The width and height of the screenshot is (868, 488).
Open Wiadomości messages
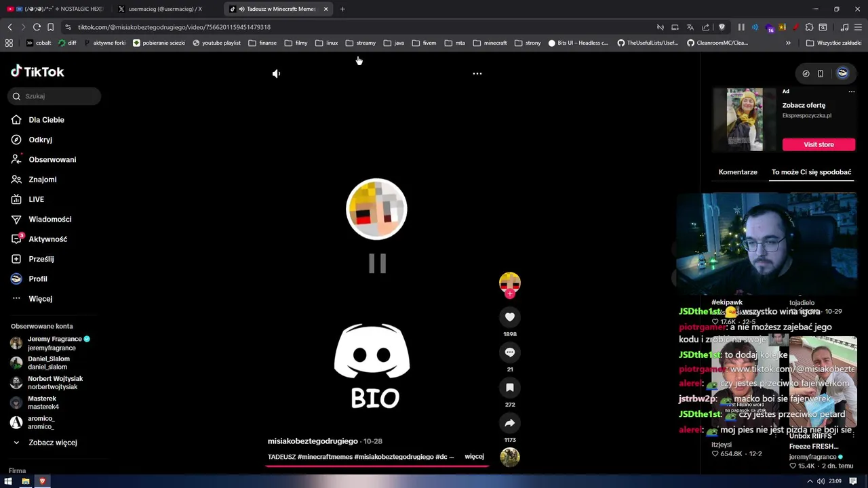coord(50,219)
